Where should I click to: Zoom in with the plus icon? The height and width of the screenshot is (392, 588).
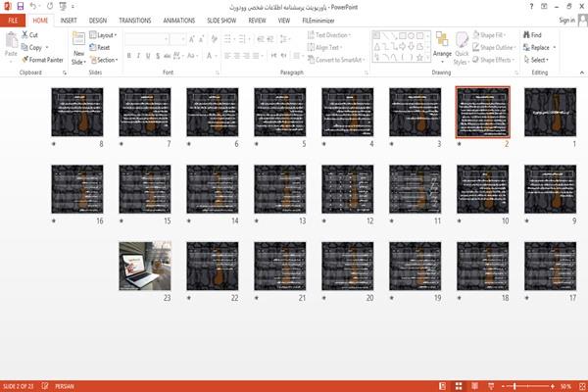click(553, 386)
